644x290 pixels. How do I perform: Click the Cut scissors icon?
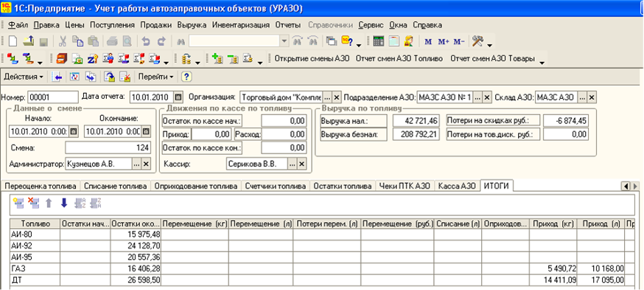tap(63, 41)
